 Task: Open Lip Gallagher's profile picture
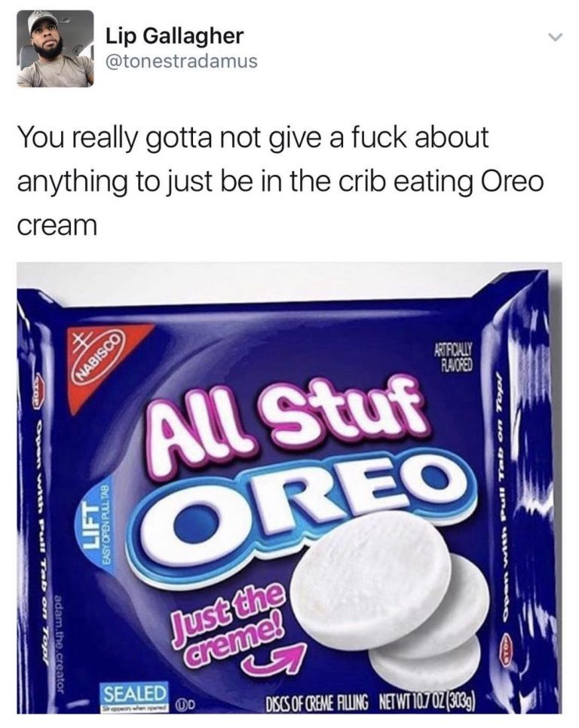coord(55,49)
